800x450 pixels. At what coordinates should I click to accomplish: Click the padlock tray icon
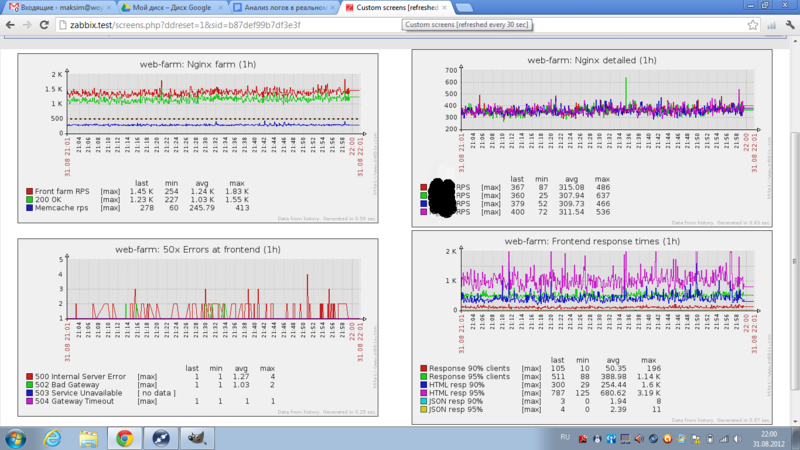(596, 439)
